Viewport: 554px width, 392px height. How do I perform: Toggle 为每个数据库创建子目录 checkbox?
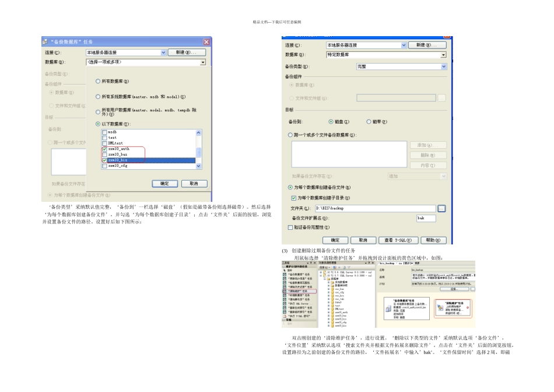click(293, 198)
